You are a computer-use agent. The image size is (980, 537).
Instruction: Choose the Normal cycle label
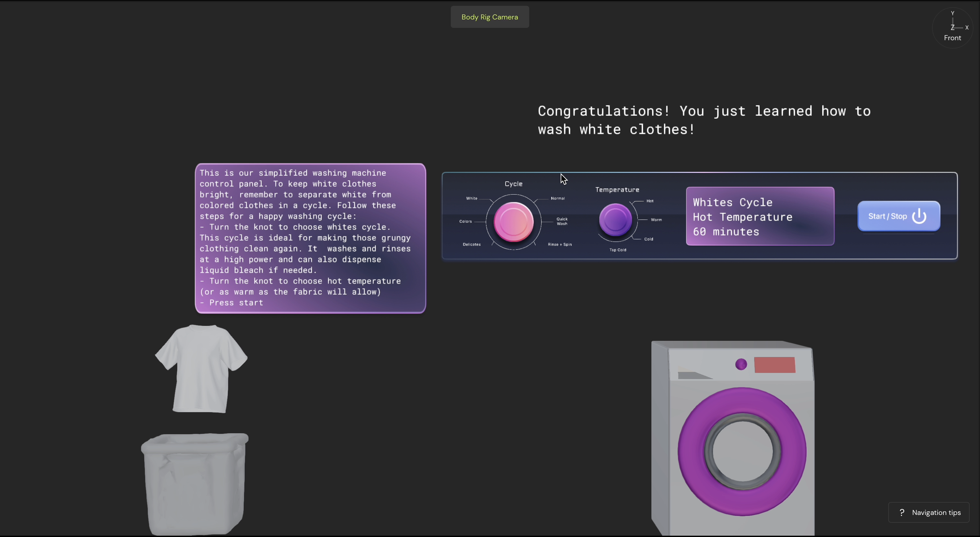tap(558, 198)
